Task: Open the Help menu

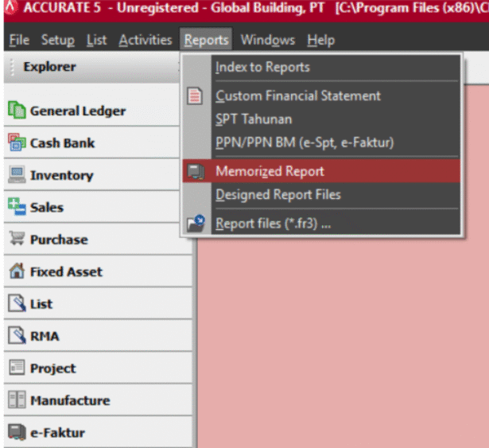Action: click(321, 40)
